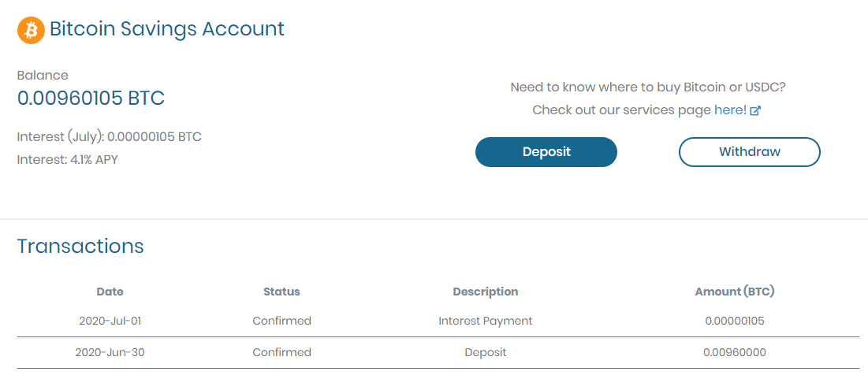Select the balance amount 0.00960105 BTC
This screenshot has height=379, width=868.
pyautogui.click(x=91, y=98)
